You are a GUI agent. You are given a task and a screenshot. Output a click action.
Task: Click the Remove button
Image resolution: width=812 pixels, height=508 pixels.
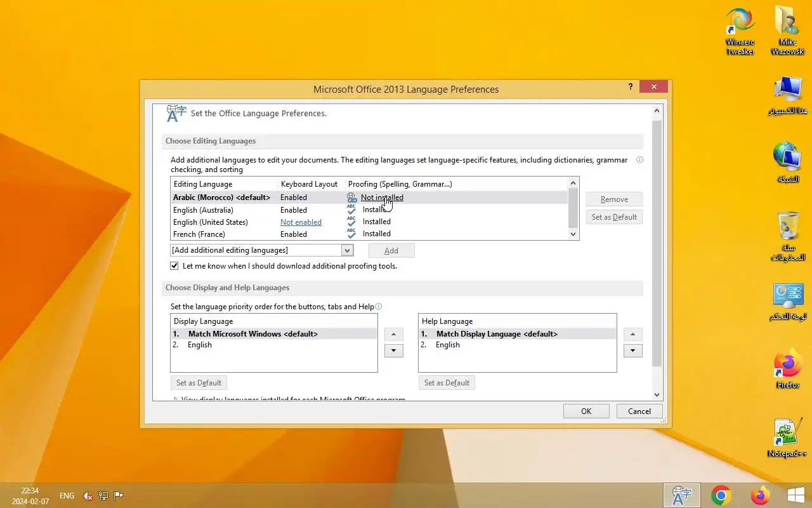(614, 199)
